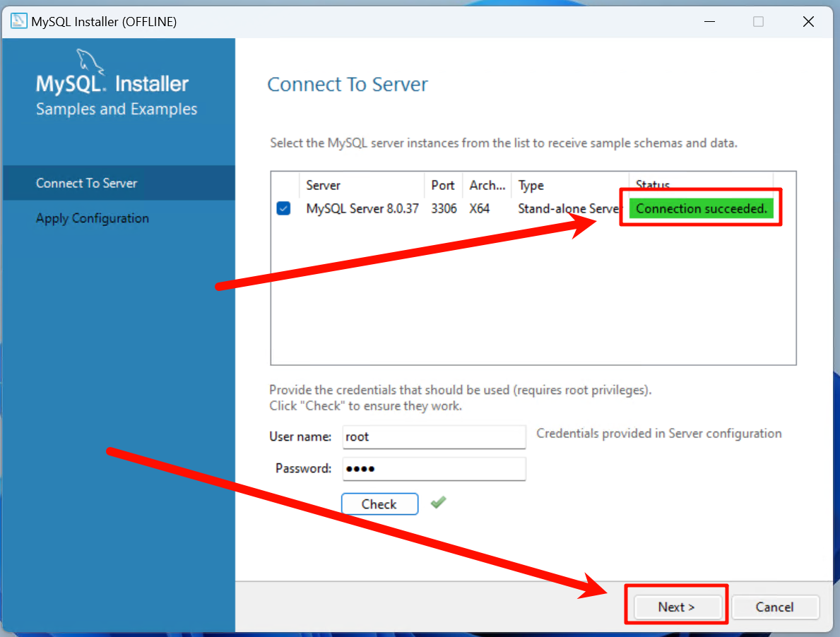Focus the User name input field
The width and height of the screenshot is (840, 637).
[434, 437]
